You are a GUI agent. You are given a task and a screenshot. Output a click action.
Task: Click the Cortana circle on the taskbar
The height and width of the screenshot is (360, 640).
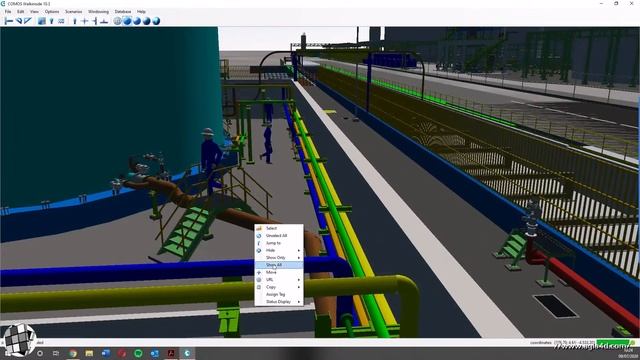coord(40,353)
